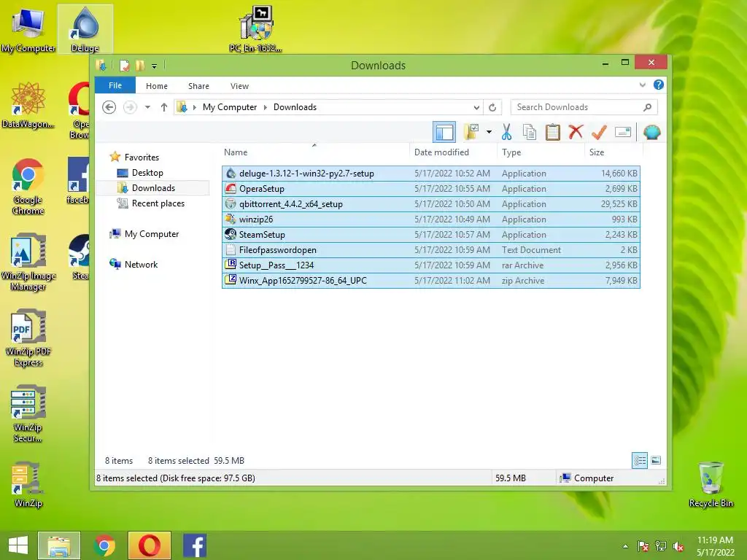The image size is (747, 560).
Task: Open the My Computer desktop icon
Action: pyautogui.click(x=28, y=29)
